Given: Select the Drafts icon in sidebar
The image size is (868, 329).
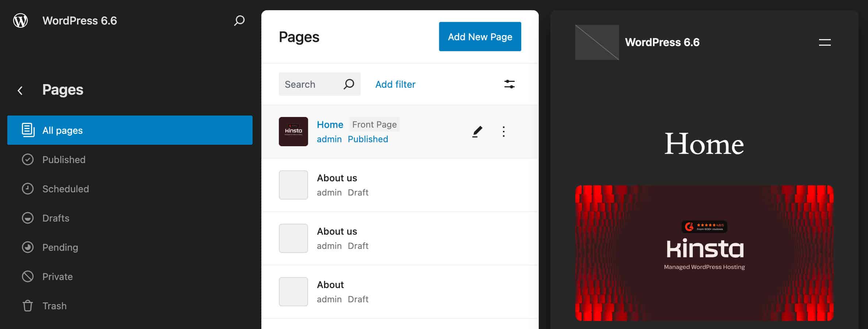Looking at the screenshot, I should click(28, 218).
